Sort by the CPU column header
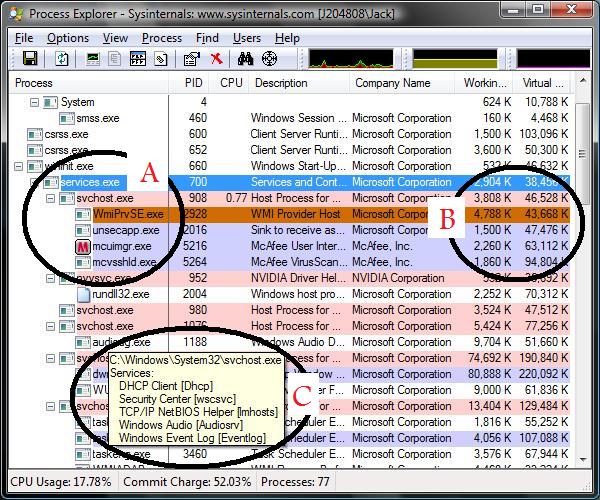Image resolution: width=600 pixels, height=500 pixels. pos(231,83)
